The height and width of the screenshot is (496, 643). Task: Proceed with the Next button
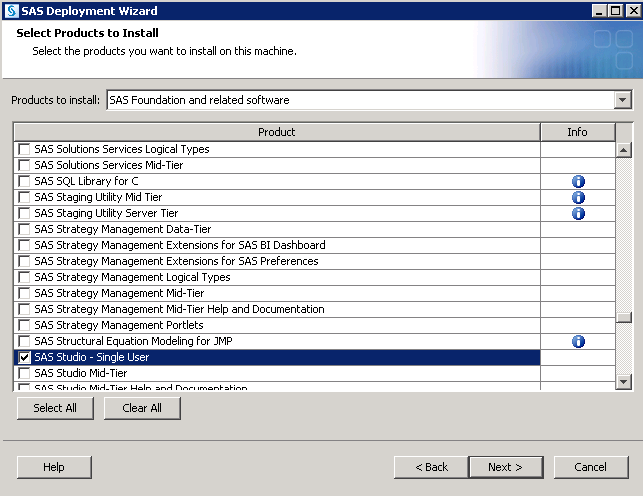pyautogui.click(x=505, y=467)
